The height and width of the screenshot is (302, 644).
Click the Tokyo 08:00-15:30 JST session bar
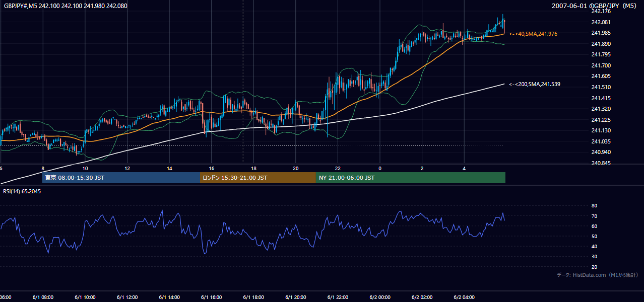click(121, 178)
